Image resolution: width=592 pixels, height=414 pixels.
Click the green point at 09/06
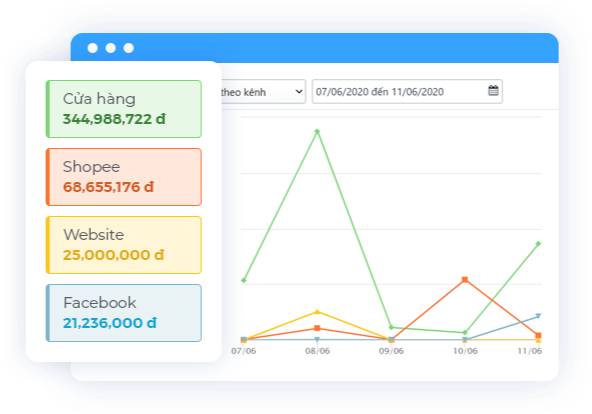(x=391, y=328)
